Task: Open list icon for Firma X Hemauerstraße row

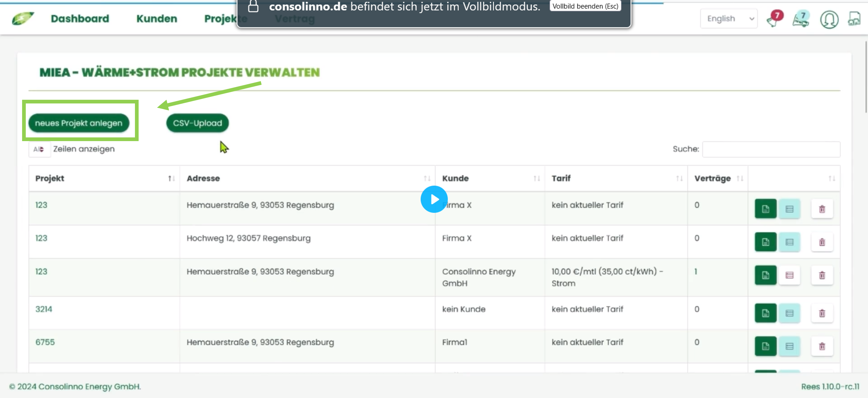Action: [789, 209]
